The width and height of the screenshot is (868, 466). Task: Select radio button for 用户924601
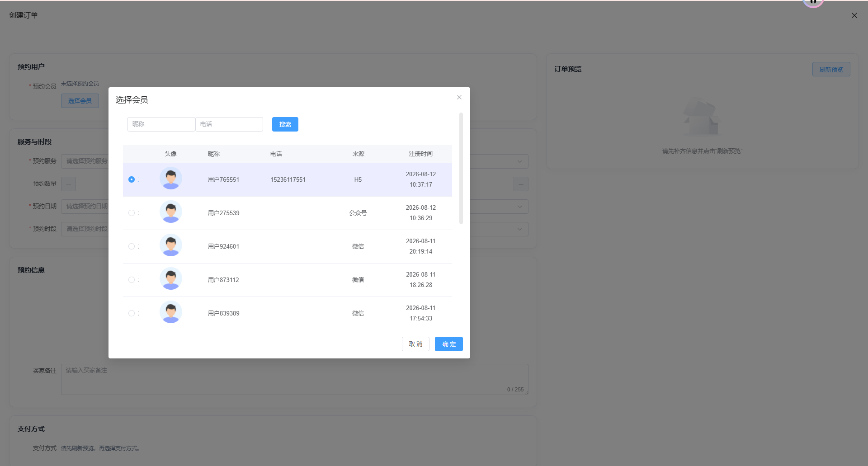132,246
